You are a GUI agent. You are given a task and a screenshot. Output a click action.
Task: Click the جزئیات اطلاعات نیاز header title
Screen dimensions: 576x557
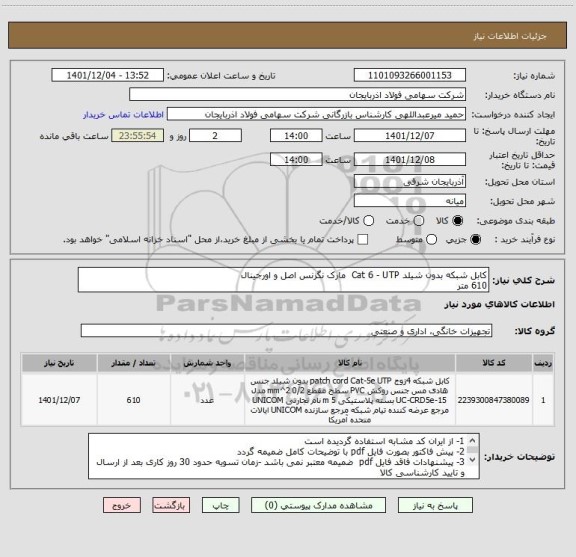(x=510, y=36)
